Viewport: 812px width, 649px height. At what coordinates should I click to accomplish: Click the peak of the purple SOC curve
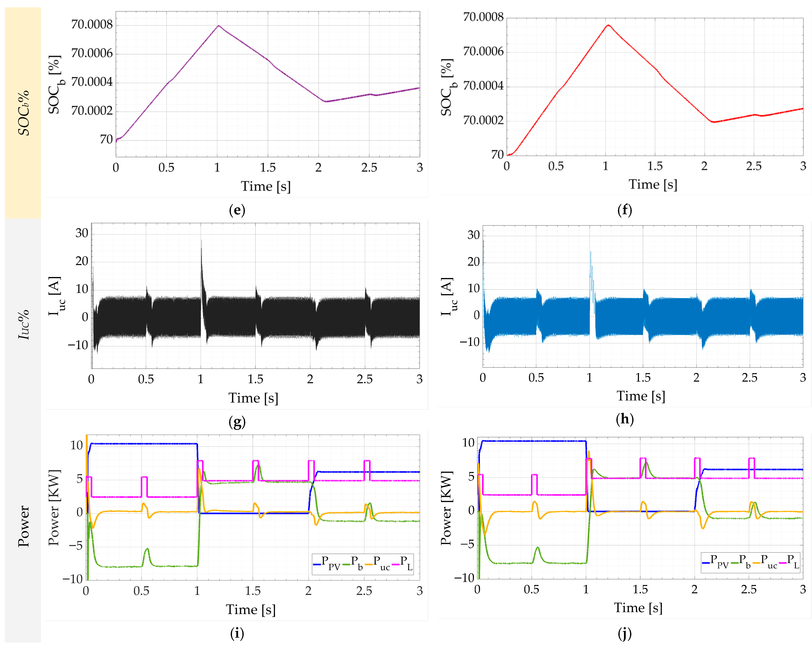(x=218, y=26)
